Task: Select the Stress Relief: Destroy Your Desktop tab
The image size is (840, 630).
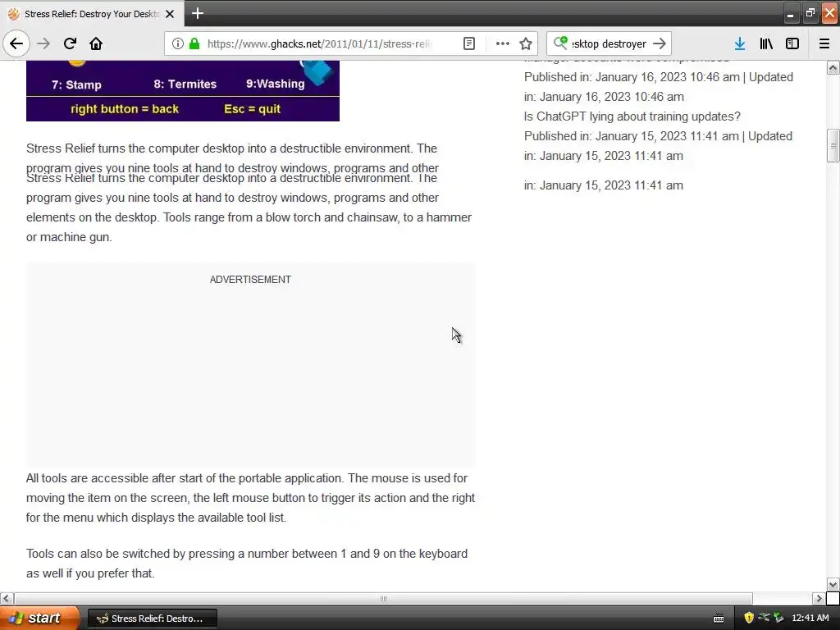Action: pos(91,14)
